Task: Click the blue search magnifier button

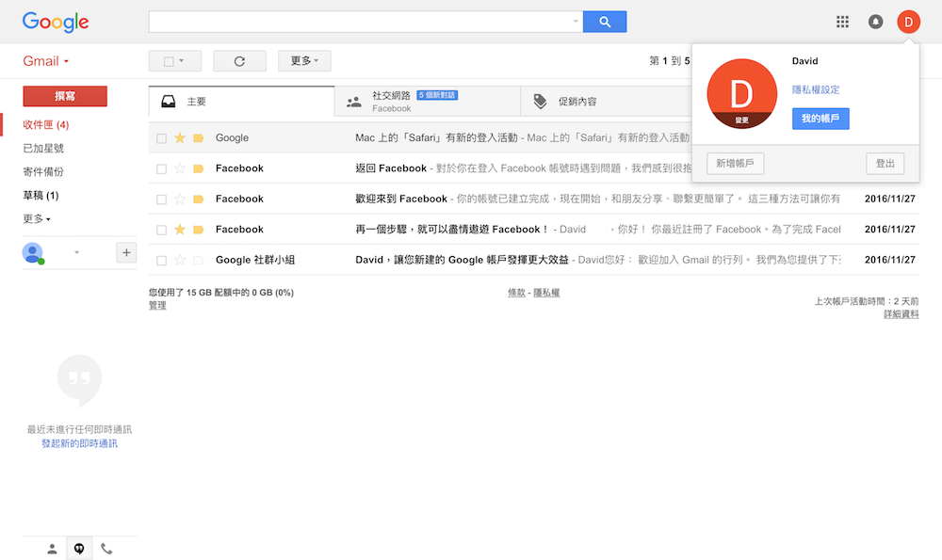Action: [x=604, y=22]
